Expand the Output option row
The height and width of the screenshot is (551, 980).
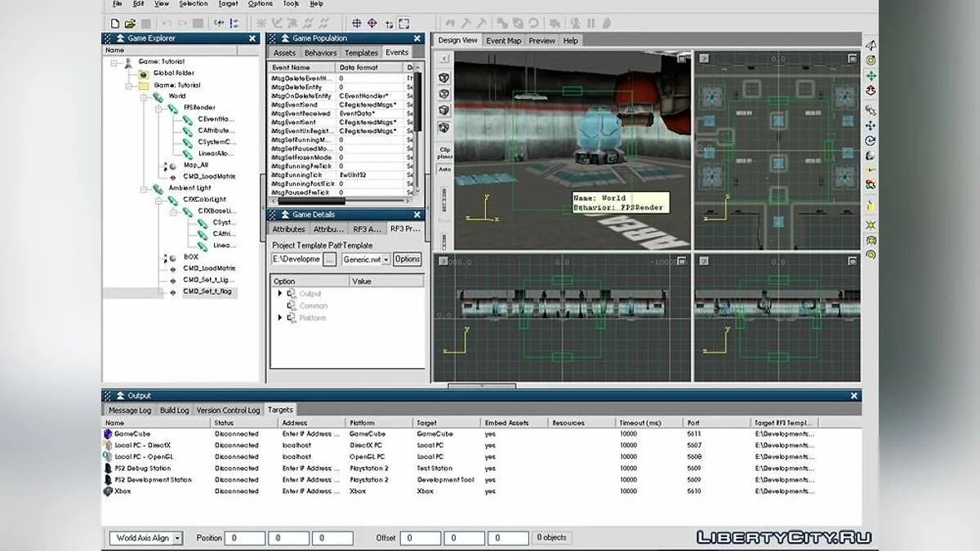click(x=280, y=294)
